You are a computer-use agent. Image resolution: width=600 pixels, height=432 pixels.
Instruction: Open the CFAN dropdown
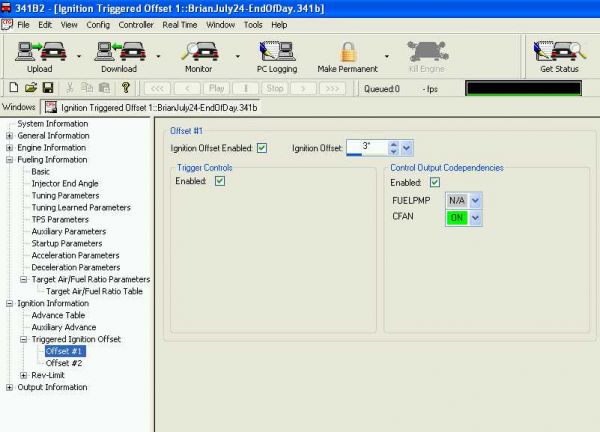click(x=476, y=219)
